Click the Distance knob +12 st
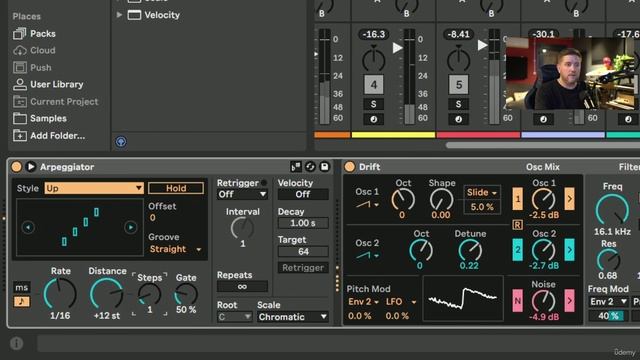Viewport: 640px width, 360px height. click(106, 294)
